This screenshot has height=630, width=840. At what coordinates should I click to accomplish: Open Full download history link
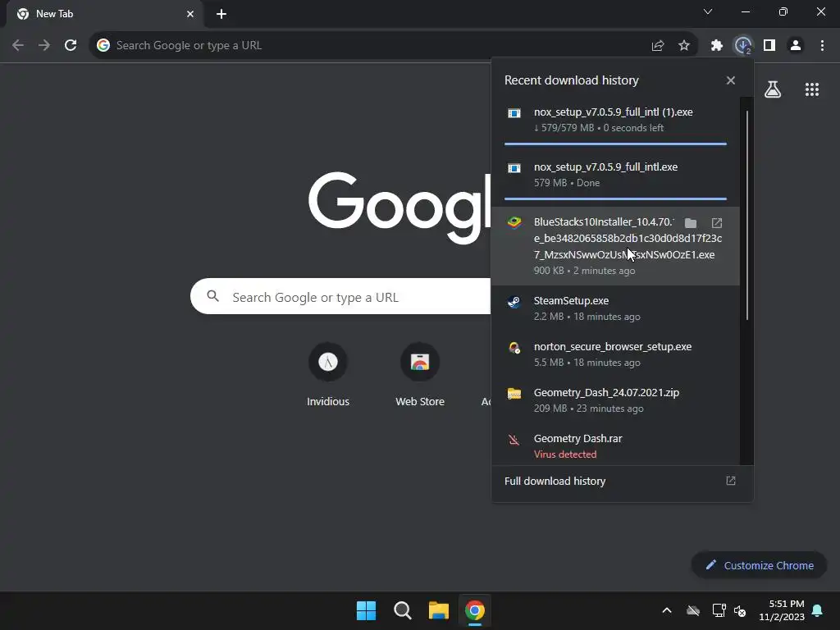point(555,481)
